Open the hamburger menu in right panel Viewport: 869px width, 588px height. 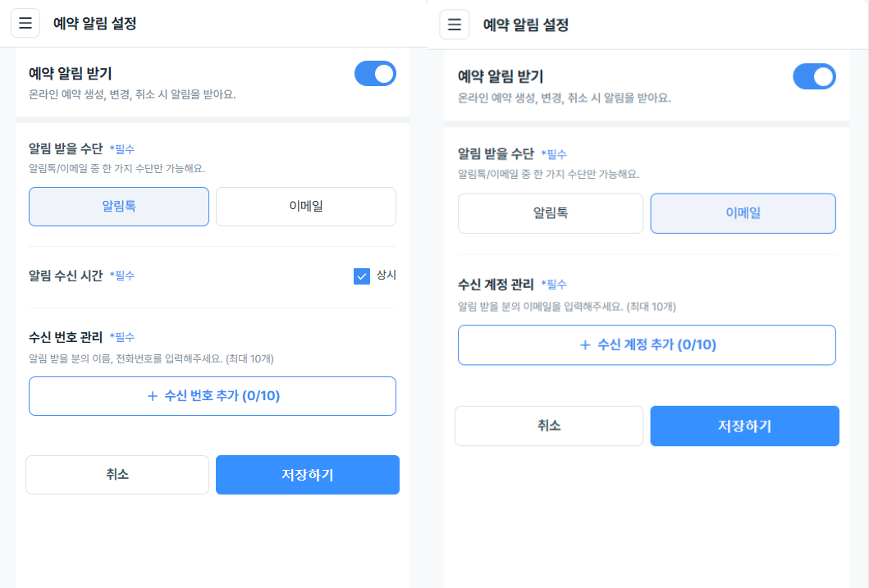coord(455,25)
